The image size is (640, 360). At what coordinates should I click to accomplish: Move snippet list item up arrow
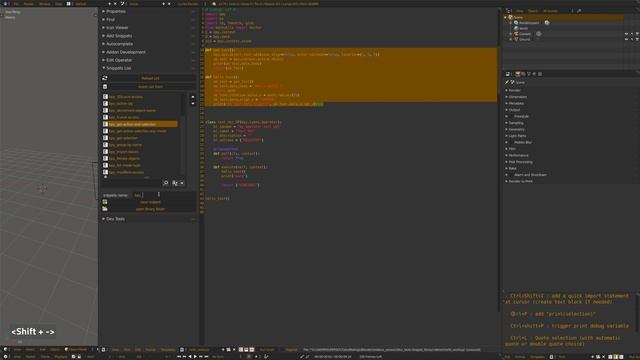pos(193,97)
